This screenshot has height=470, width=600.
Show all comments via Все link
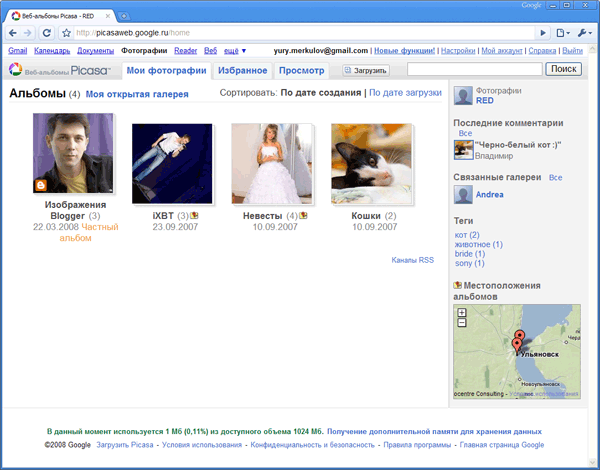465,133
